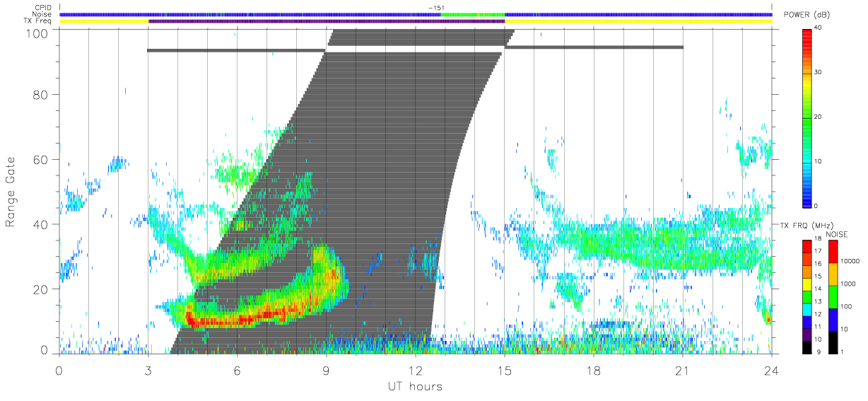The height and width of the screenshot is (401, 868).
Task: Click the 21 tick on UT hours axis
Action: [x=682, y=371]
